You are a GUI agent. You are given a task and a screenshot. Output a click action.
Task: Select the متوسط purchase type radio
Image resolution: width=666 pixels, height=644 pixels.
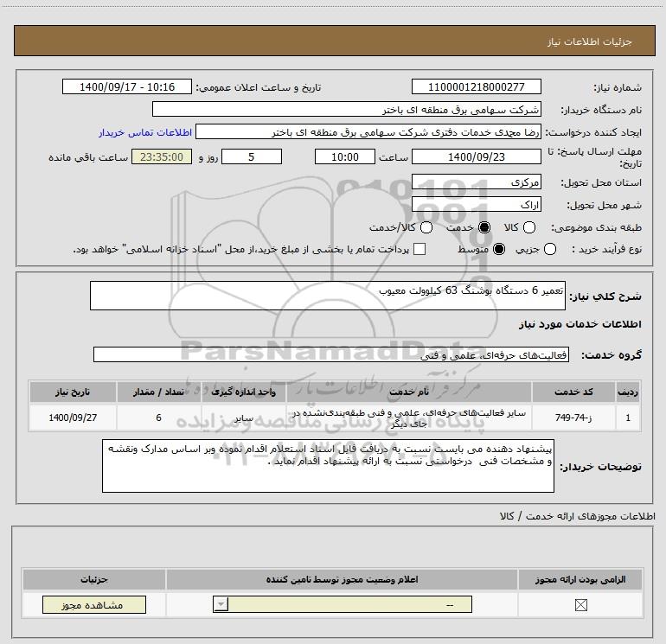pyautogui.click(x=499, y=249)
